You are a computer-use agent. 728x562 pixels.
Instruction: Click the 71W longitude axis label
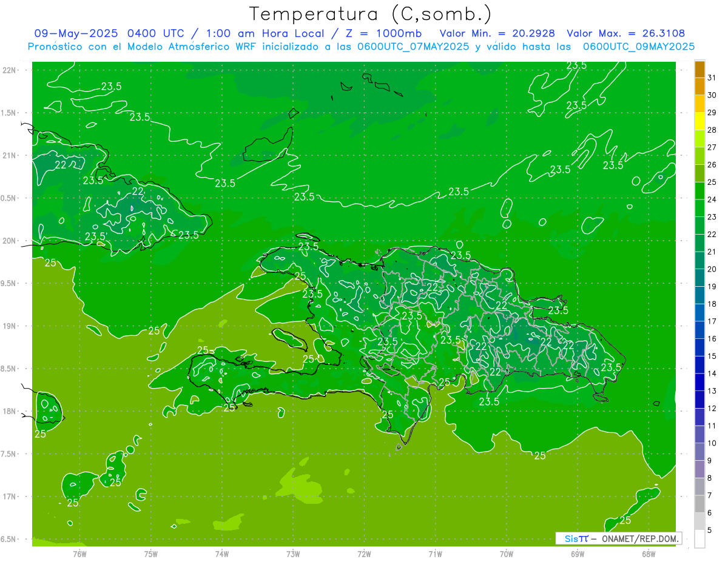point(435,554)
